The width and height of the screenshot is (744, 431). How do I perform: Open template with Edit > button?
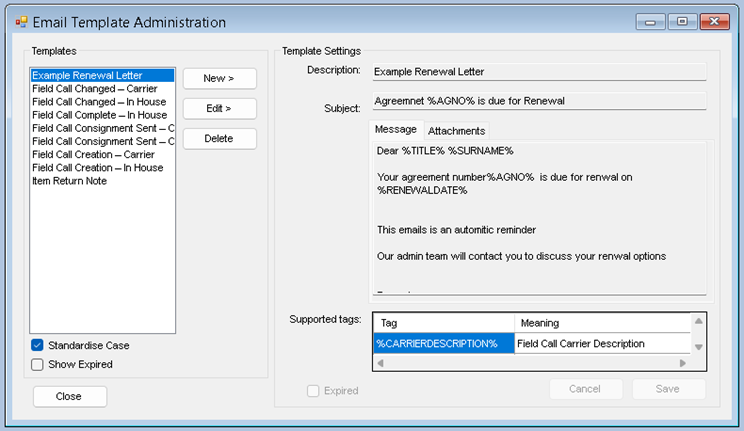pyautogui.click(x=219, y=108)
